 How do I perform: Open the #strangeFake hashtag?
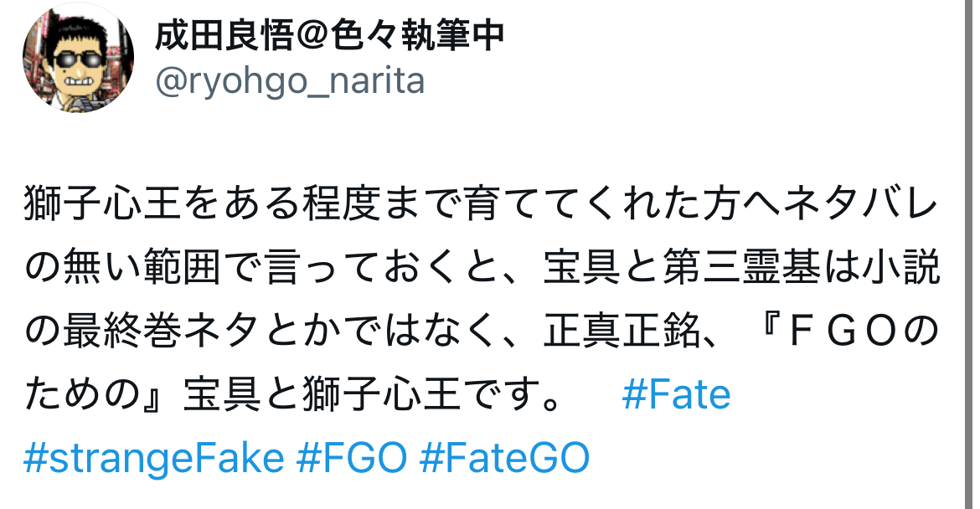tap(153, 459)
